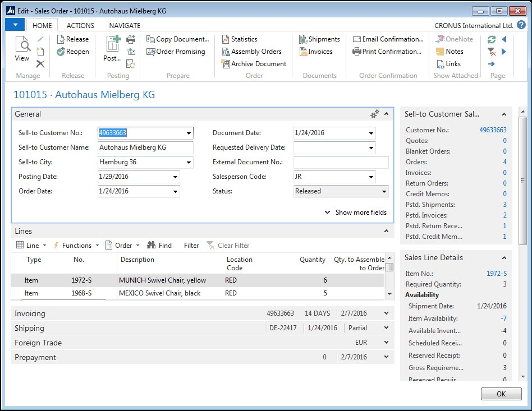Open the Document Date dropdown arrow
The width and height of the screenshot is (532, 411).
(371, 133)
